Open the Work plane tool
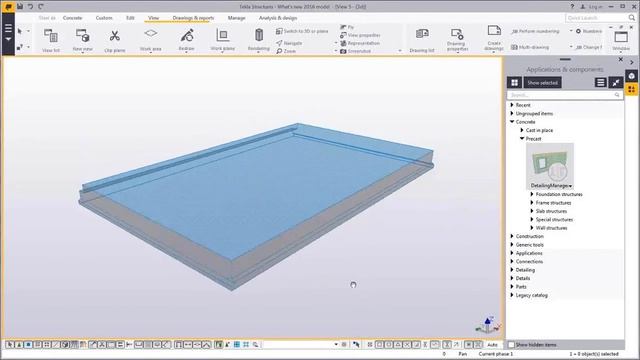 pos(222,40)
